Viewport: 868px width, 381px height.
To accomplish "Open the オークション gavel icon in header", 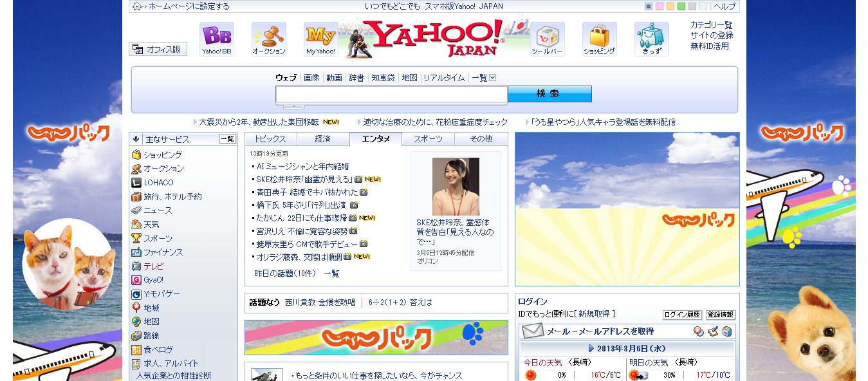I will pos(269,39).
